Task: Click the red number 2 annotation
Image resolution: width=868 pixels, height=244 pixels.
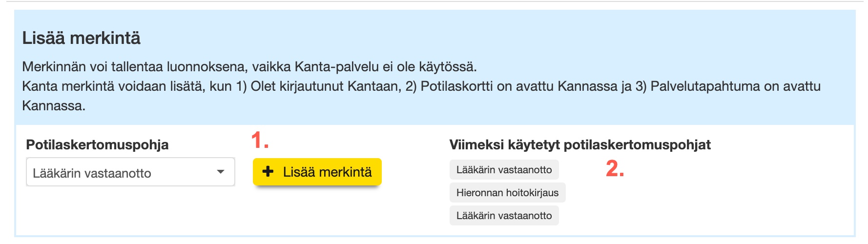Action: click(x=615, y=169)
